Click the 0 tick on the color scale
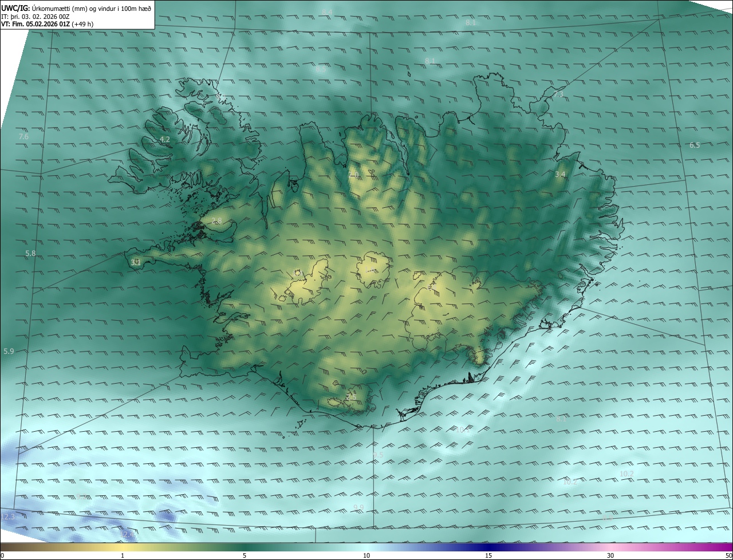Screen dimensions: 733x560 click(2, 556)
